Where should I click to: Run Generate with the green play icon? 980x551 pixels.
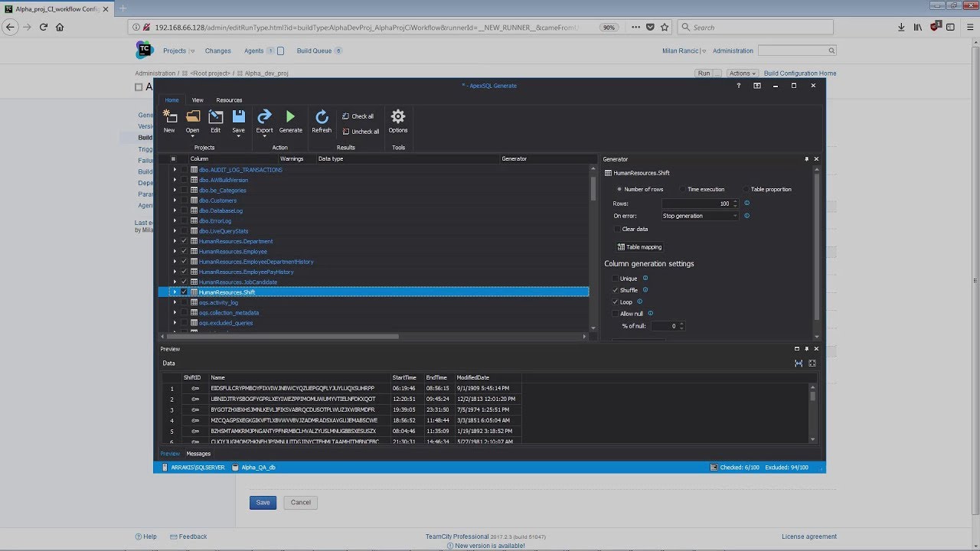[x=290, y=116]
